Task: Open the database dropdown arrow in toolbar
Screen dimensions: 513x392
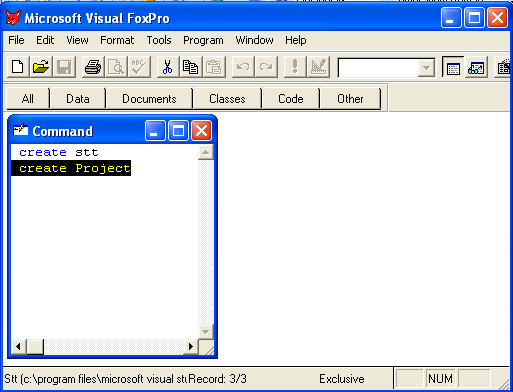Action: tap(426, 68)
